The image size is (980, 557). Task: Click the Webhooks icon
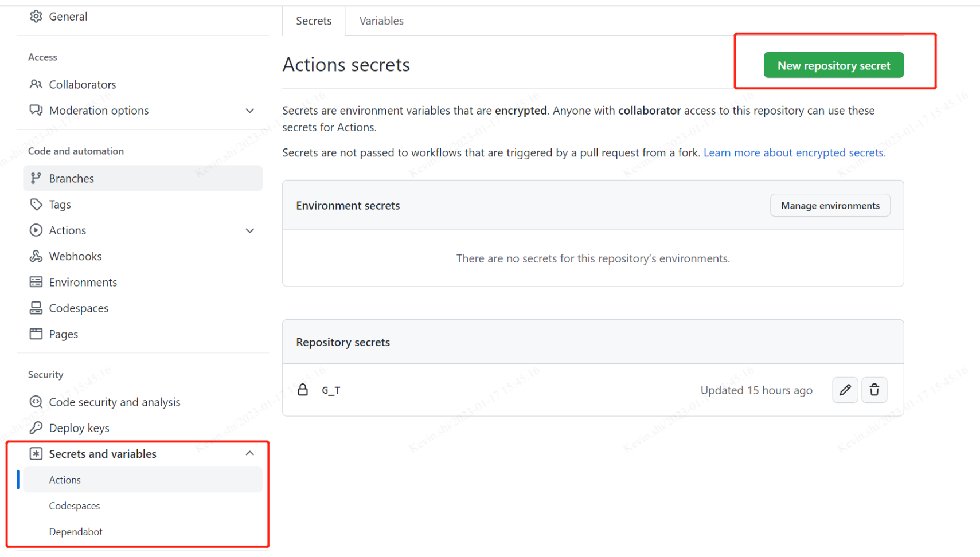point(36,256)
